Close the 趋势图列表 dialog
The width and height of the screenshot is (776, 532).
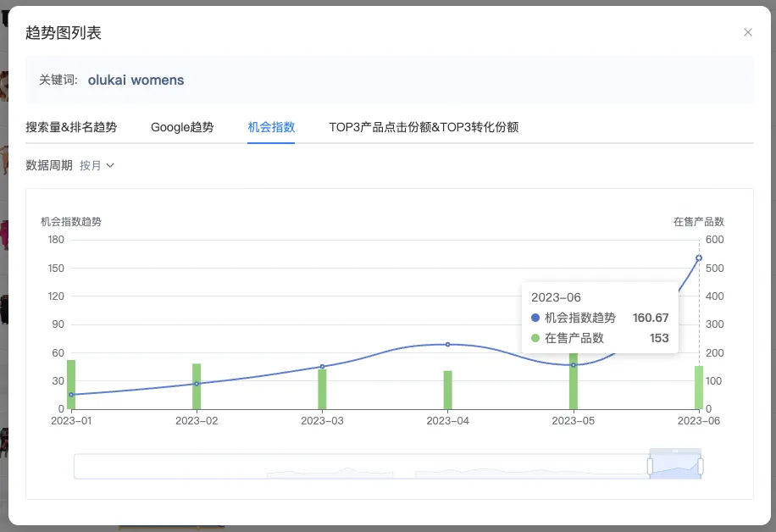coord(748,33)
